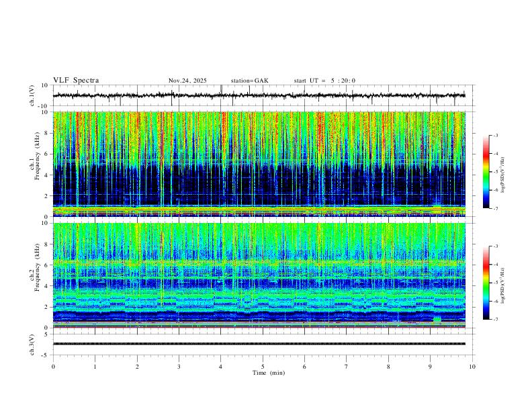Click the time axis tick label '10'
Viewport: 532px width, 411px height.
(x=472, y=367)
